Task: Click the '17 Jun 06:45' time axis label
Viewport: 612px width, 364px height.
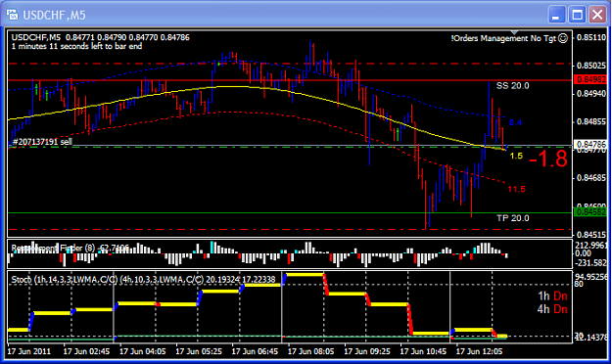Action: coord(255,351)
